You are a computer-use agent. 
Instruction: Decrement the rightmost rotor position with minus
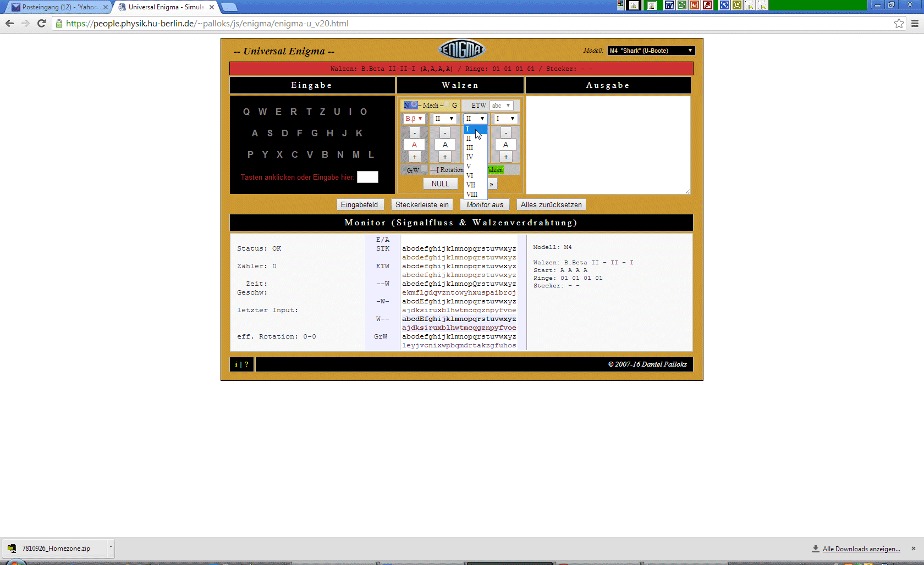[506, 132]
